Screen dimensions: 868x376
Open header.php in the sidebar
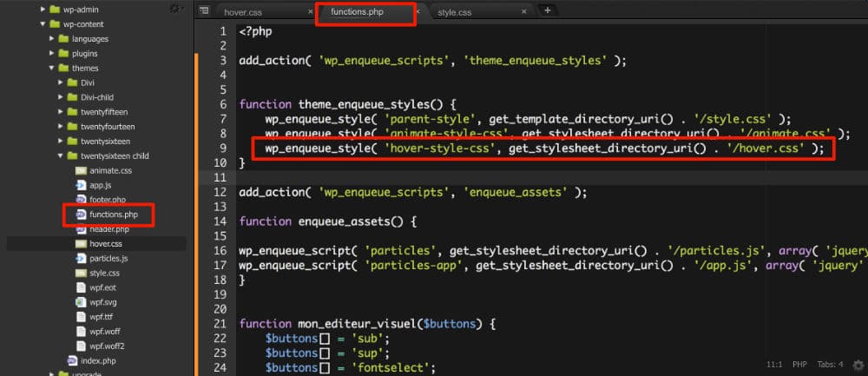coord(109,228)
